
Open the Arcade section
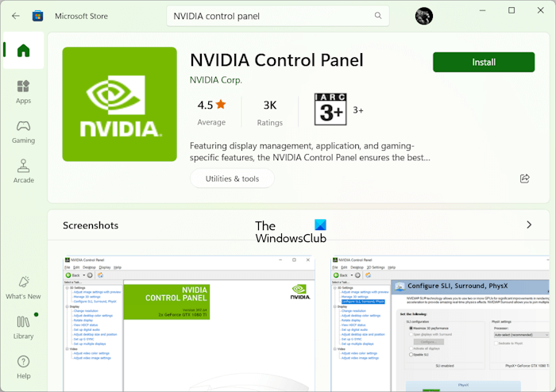(x=23, y=171)
